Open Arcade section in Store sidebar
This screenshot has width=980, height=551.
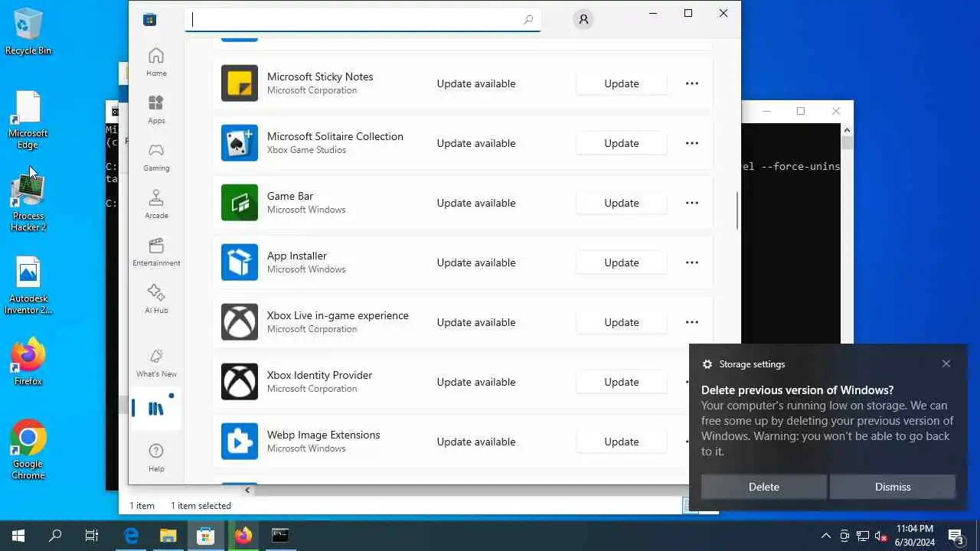point(156,204)
